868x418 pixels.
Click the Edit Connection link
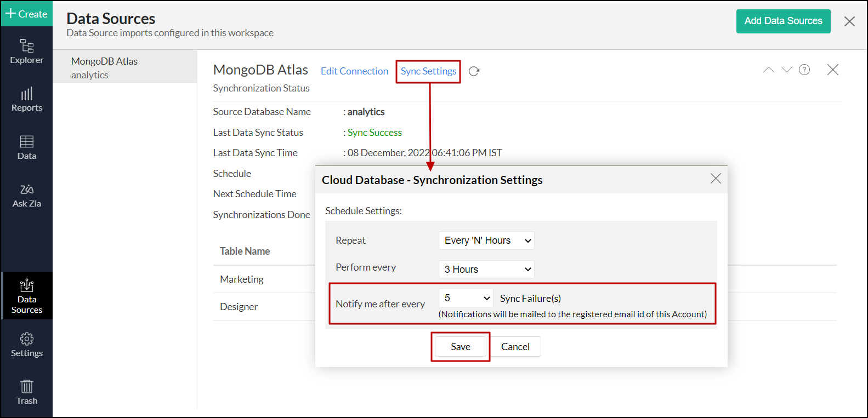[x=354, y=71]
